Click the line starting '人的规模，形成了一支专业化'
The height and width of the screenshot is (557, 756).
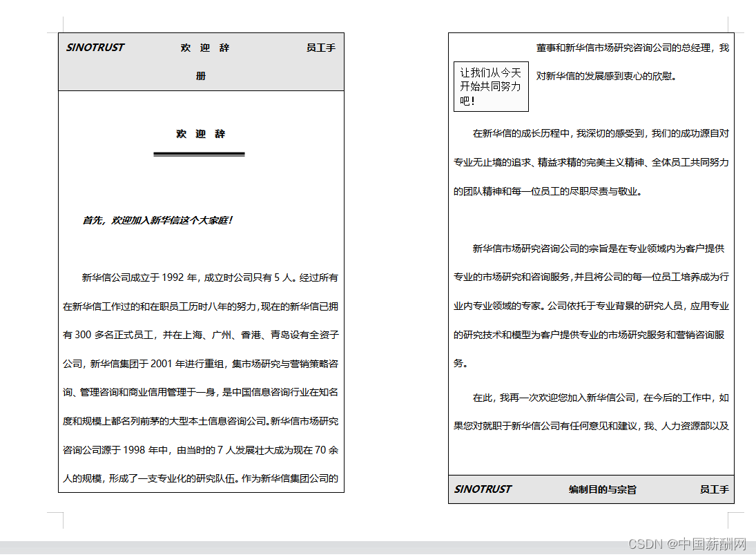[x=201, y=478]
